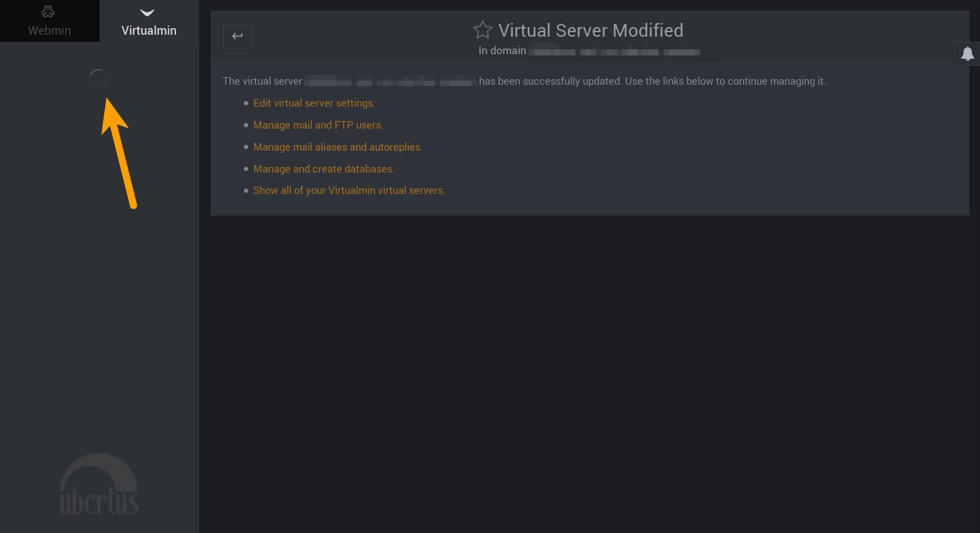Click Manage mail aliases and autoreplies
This screenshot has height=533, width=980.
(338, 147)
